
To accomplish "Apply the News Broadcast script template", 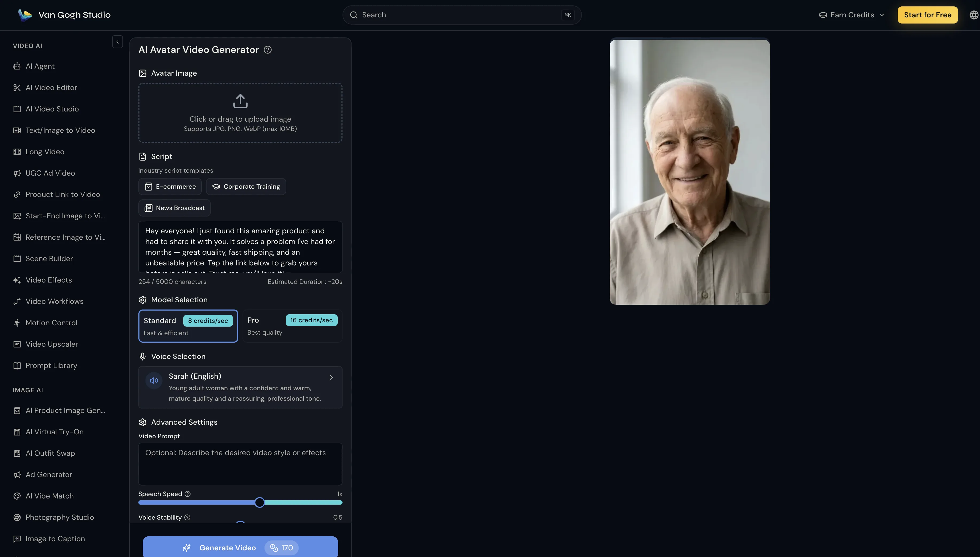I will (174, 208).
